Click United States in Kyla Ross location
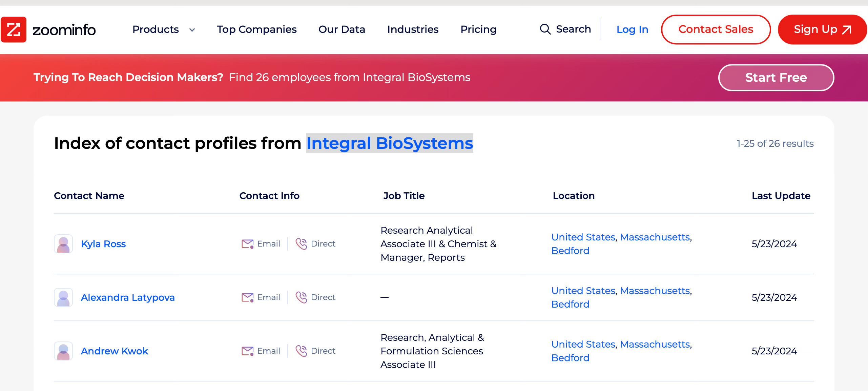 (583, 237)
